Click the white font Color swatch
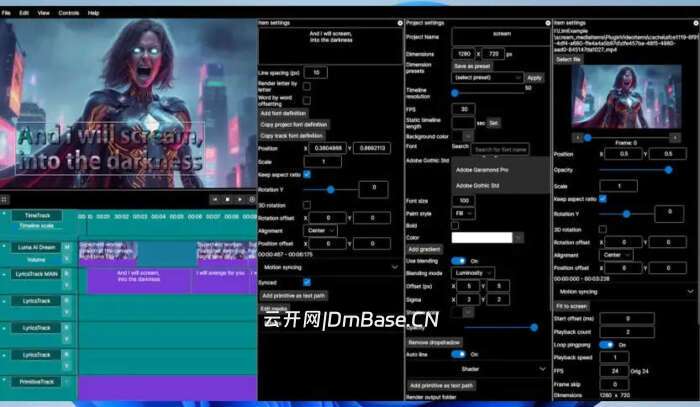This screenshot has width=700, height=407. [x=482, y=237]
